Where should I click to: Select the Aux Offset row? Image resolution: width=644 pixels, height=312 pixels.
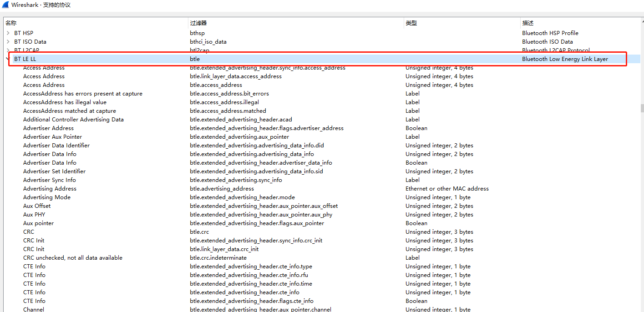37,206
